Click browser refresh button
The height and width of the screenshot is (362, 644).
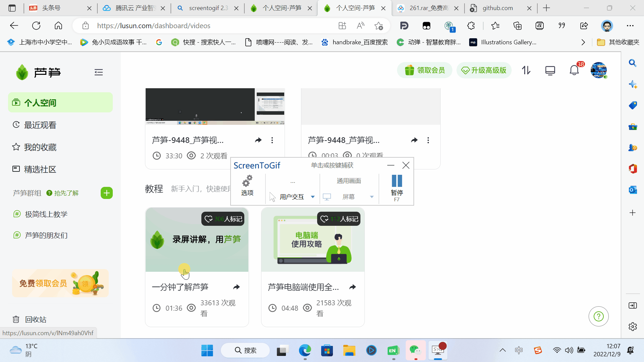tap(36, 25)
